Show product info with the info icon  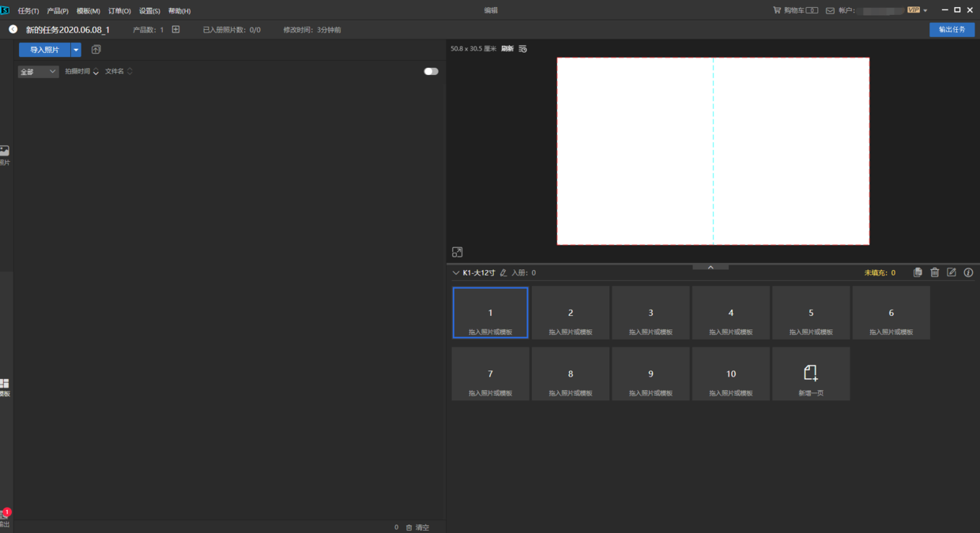coord(968,272)
